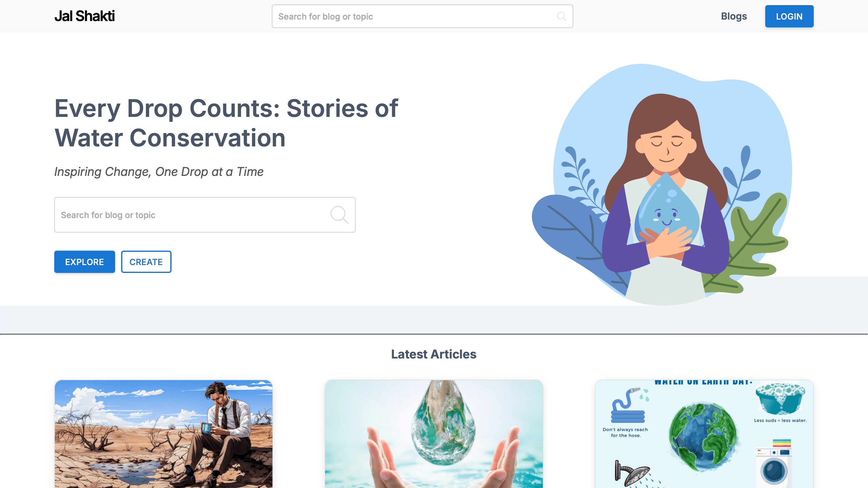Click the Latest Articles heading
868x488 pixels.
point(434,354)
